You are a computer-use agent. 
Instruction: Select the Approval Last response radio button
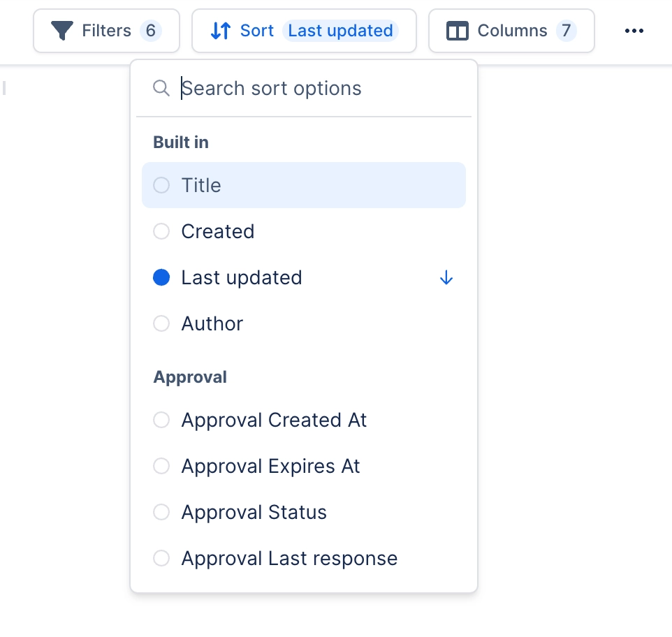coord(161,558)
